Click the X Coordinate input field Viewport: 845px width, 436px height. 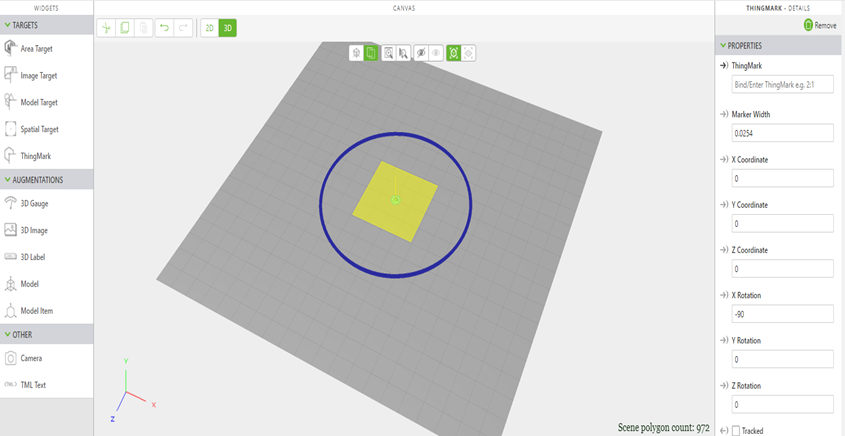pyautogui.click(x=782, y=178)
